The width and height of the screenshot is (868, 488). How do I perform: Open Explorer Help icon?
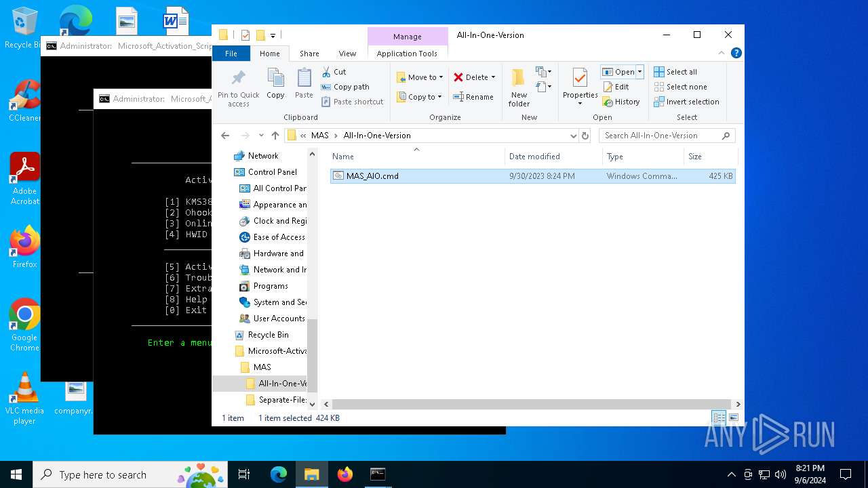(736, 53)
